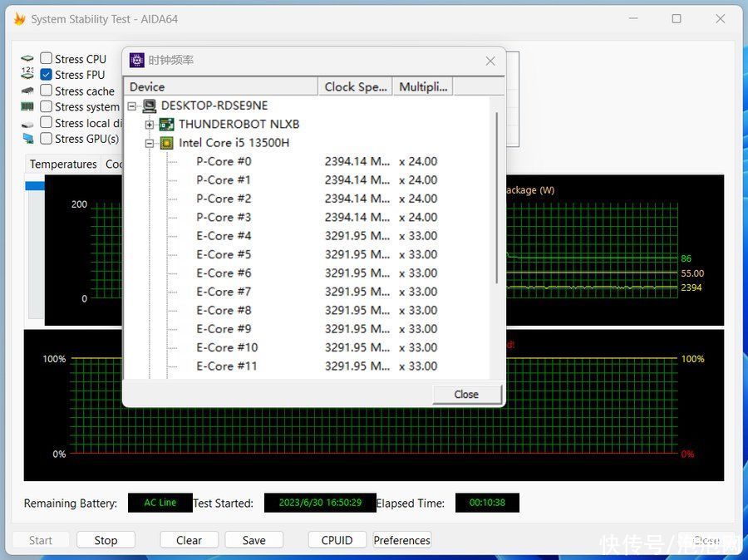Uncheck the Stress FPU checkbox

click(46, 75)
